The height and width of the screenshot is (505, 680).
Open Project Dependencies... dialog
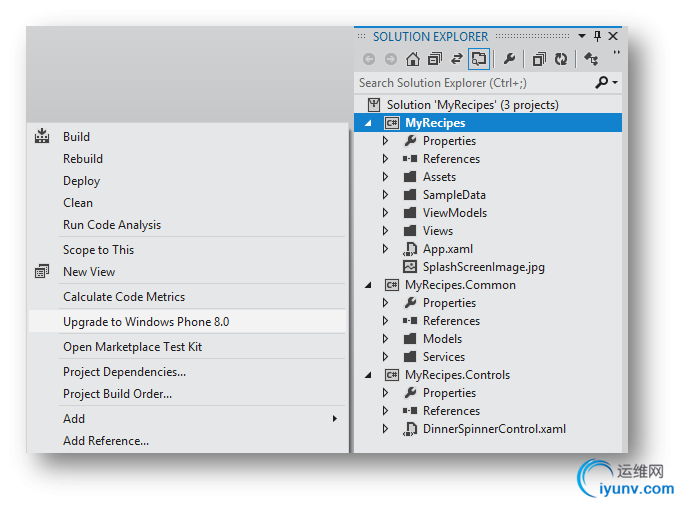[189, 372]
